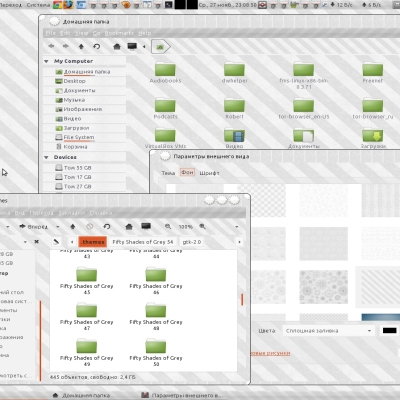This screenshot has width=400, height=400.
Task: Toggle location text entry pencil icon
Action: (x=56, y=241)
